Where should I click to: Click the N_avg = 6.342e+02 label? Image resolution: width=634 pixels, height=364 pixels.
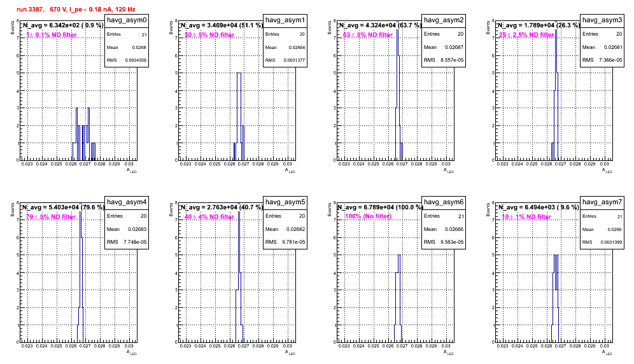pyautogui.click(x=62, y=25)
